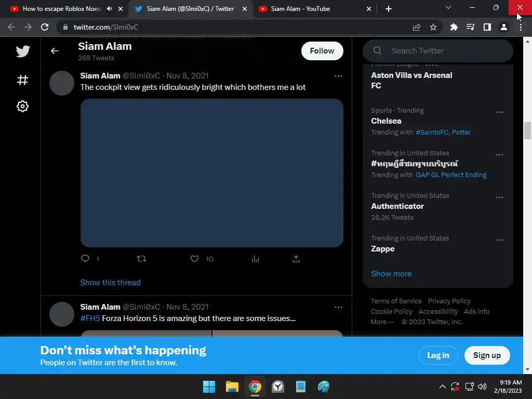Open Terms of Service link
This screenshot has width=532, height=399.
point(396,301)
